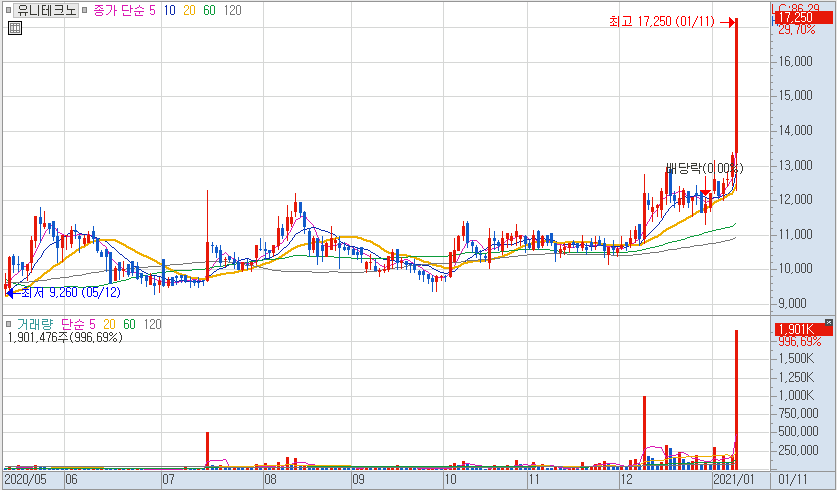Image resolution: width=837 pixels, height=490 pixels.
Task: Click the 08 month date axis label
Action: click(271, 479)
